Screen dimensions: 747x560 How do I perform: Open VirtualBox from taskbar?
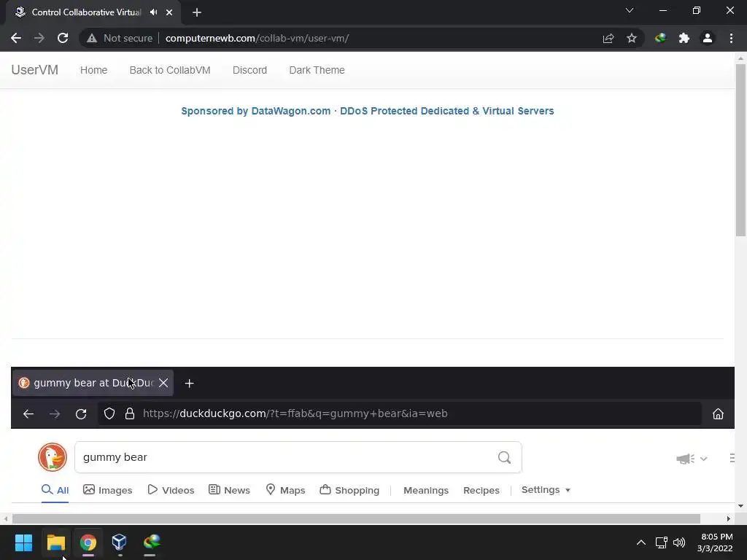click(x=119, y=542)
